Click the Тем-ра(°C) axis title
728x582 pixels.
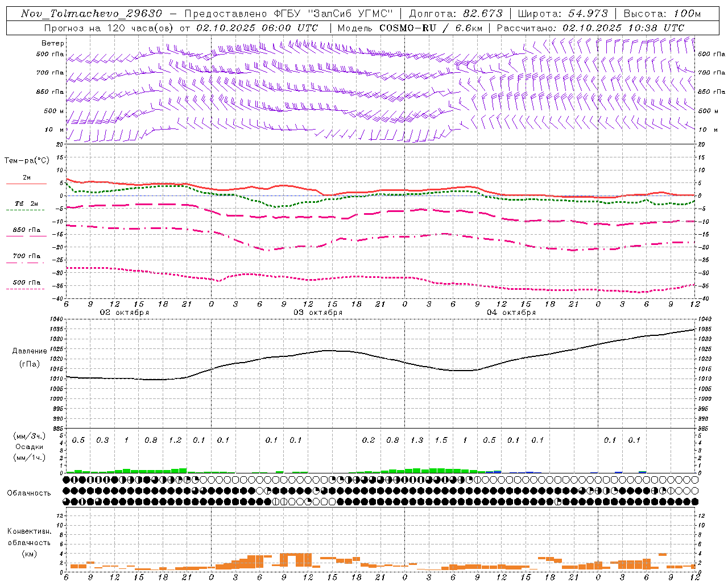click(x=27, y=161)
